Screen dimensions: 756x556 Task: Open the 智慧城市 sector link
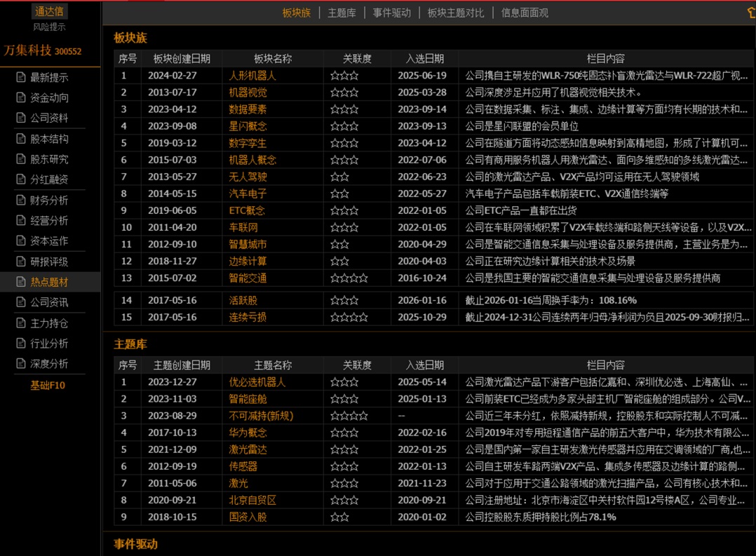click(248, 245)
